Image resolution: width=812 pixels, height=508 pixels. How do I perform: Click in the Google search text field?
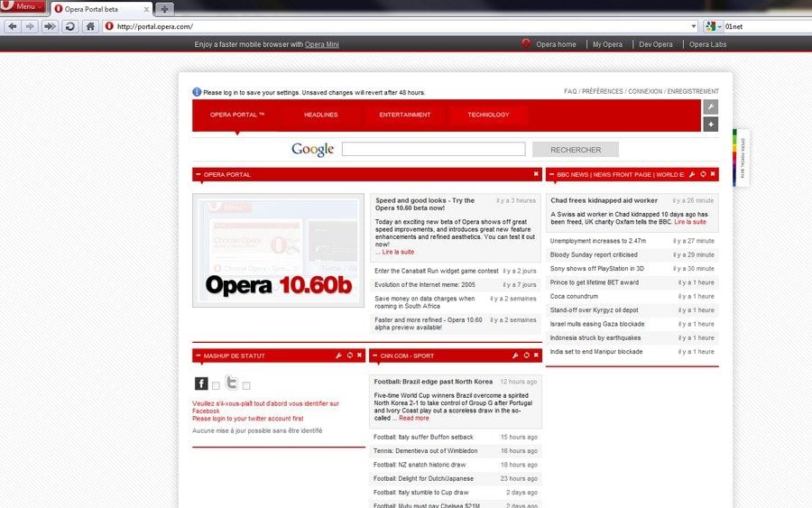[x=433, y=150]
